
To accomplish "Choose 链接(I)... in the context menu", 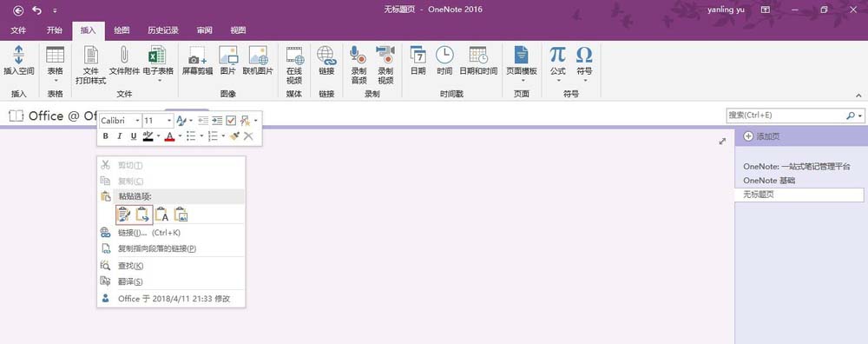I will point(172,233).
